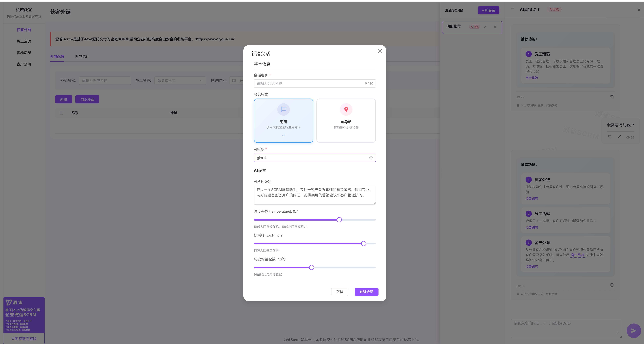644x344 pixels.
Task: Clear the glm-4 AI model selection
Action: (x=371, y=158)
